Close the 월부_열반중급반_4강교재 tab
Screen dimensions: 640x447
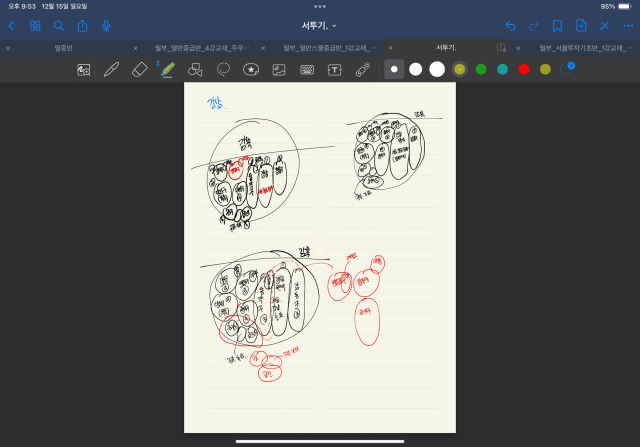tap(136, 48)
